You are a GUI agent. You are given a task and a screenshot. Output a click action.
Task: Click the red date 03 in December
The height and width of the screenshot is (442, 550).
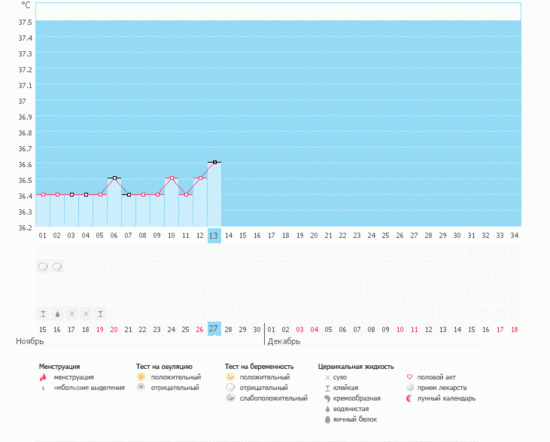tap(300, 330)
